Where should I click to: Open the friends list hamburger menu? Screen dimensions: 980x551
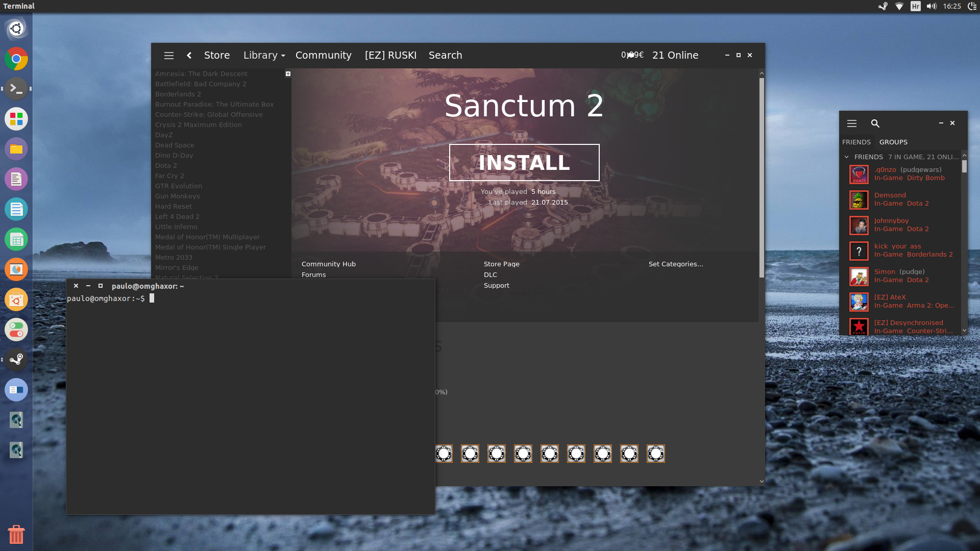tap(852, 123)
